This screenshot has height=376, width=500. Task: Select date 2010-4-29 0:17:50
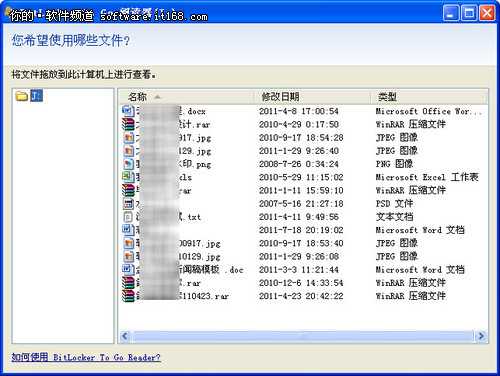[299, 124]
